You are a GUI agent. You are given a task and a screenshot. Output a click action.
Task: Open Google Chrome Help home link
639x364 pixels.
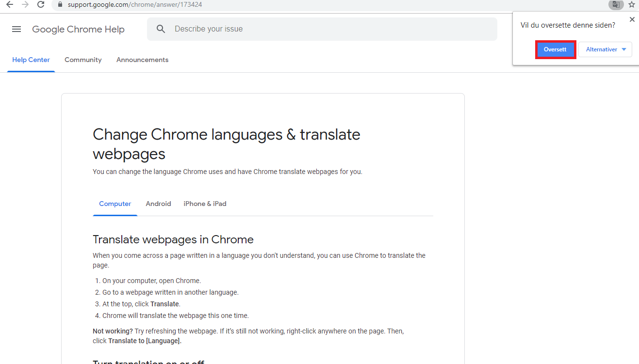tap(78, 29)
